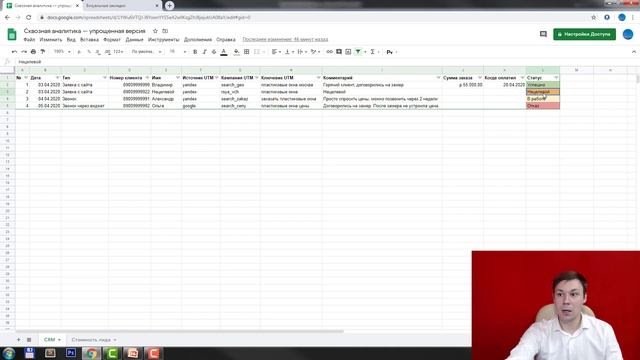
Task: Open a new browser tab
Action: tap(169, 6)
